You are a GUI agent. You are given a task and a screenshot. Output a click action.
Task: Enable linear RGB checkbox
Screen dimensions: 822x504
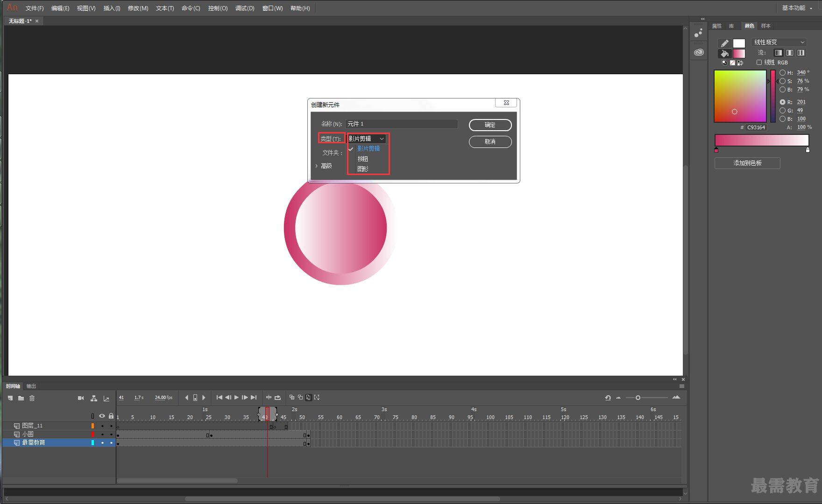coord(759,63)
